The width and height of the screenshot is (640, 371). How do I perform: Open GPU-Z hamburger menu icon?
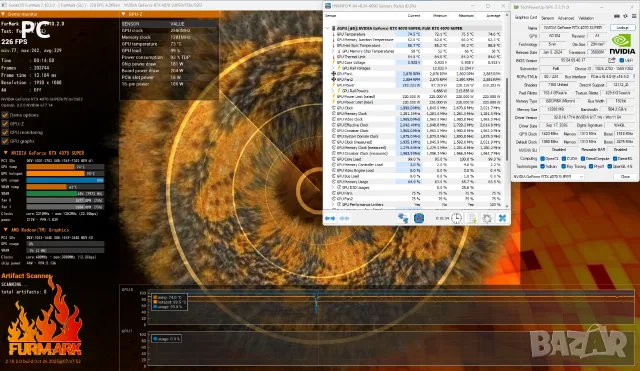coord(634,16)
